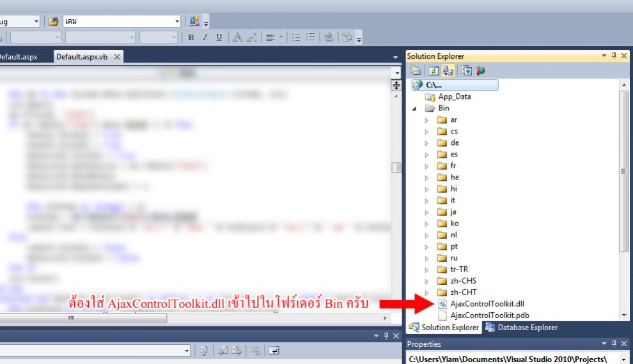The height and width of the screenshot is (364, 633).
Task: Open the formatting toolbar overflow options
Action: [359, 39]
